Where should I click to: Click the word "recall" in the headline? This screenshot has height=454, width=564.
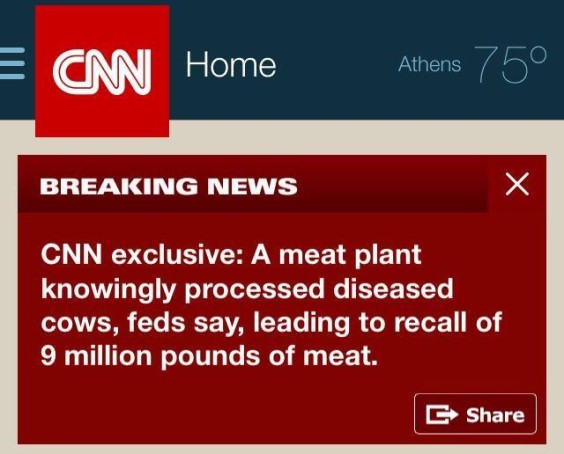(430, 322)
